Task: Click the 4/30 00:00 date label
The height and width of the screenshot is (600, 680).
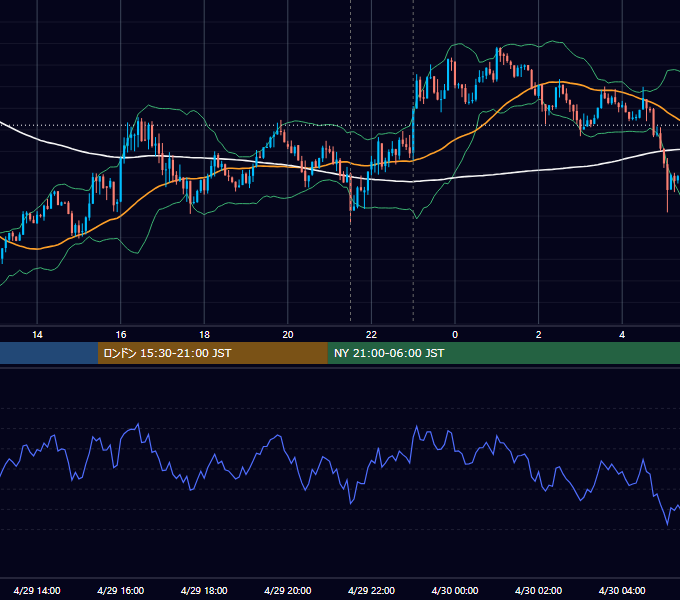Action: [455, 590]
